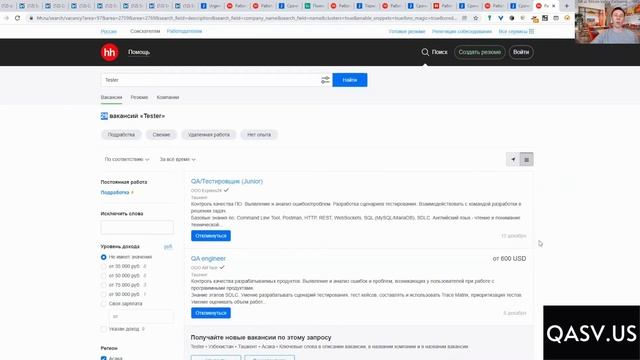Viewport: 640px width, 360px height.
Task: Switch to the Вакансии tab
Action: tap(111, 97)
